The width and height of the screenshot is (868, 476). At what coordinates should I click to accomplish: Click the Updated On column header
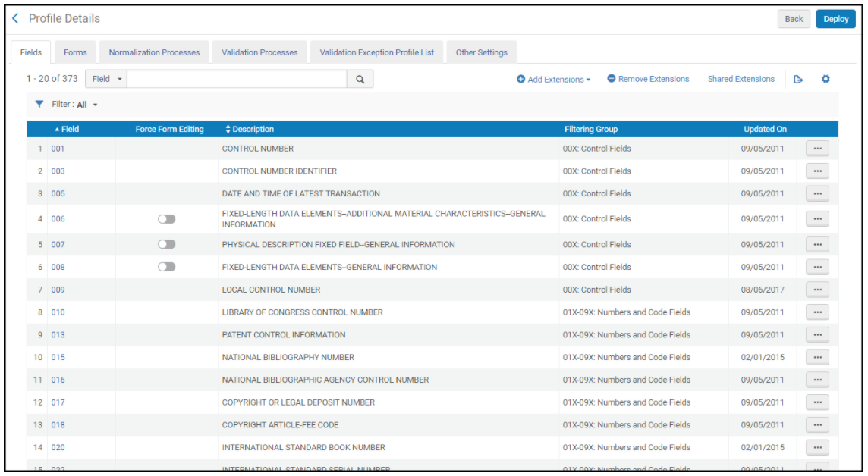765,130
